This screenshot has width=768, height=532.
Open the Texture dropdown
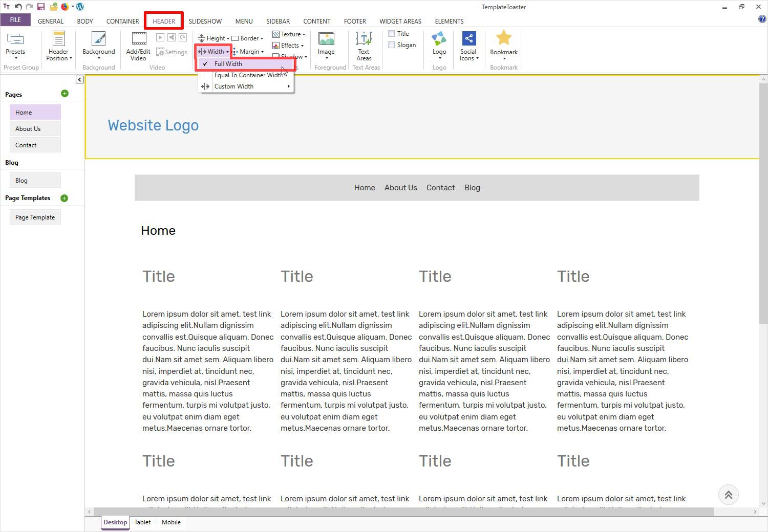coord(289,34)
